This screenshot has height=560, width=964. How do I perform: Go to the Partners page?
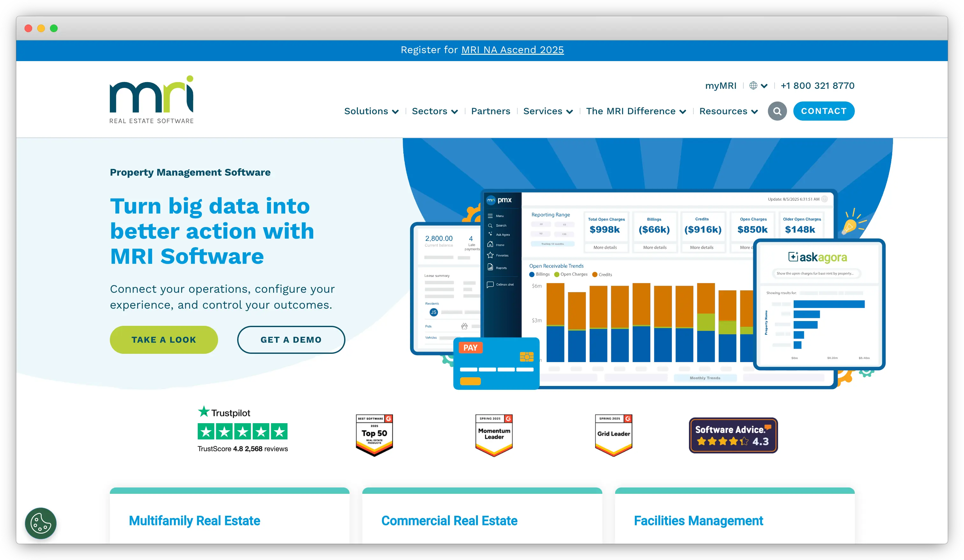(490, 111)
